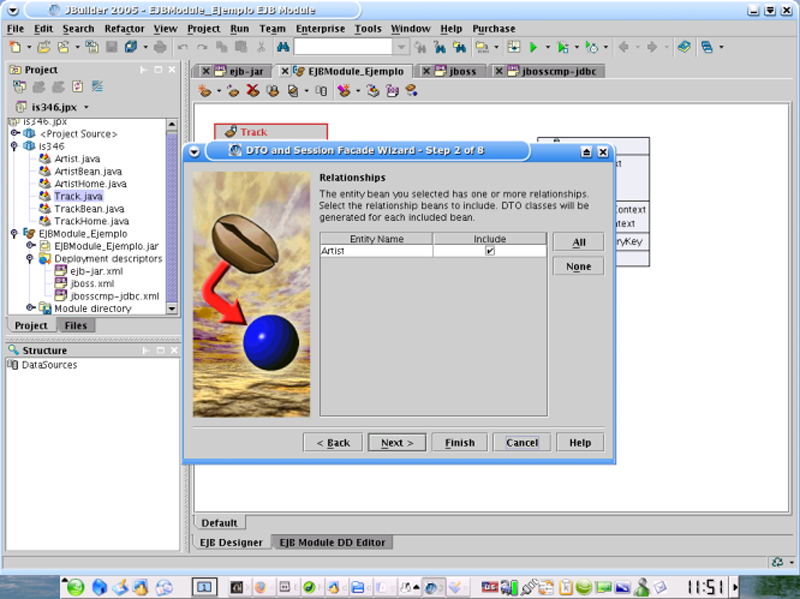Screen dimensions: 800x599
Task: Click the Save All disks icon
Action: tap(132, 47)
